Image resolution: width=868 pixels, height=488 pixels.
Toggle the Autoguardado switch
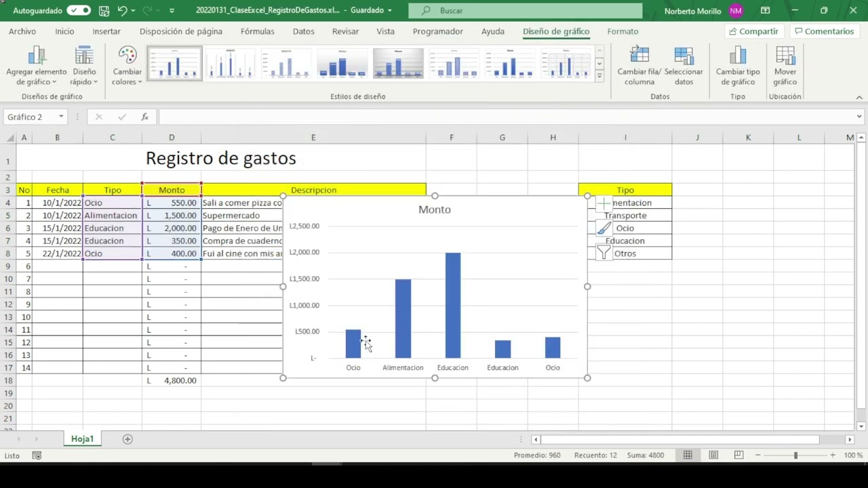point(79,11)
